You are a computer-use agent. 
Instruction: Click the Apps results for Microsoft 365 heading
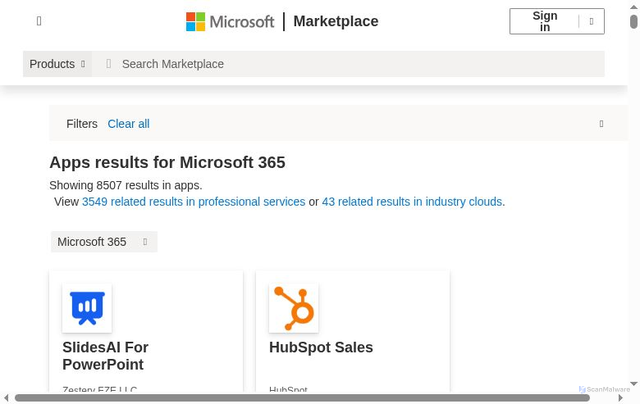point(167,162)
